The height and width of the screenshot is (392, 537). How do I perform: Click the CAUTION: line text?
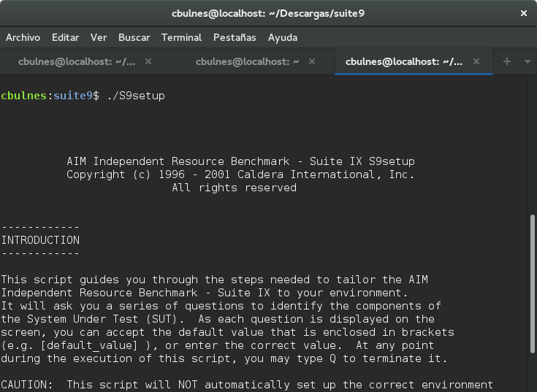[x=247, y=385]
